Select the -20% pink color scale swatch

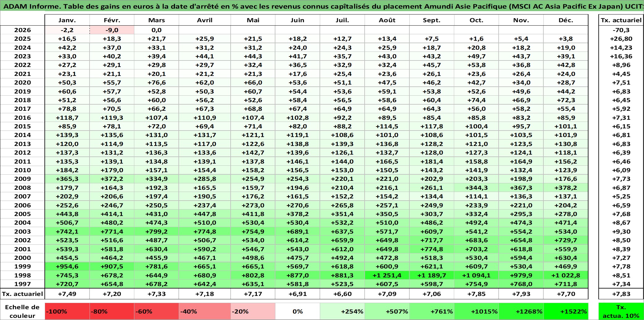point(253,311)
